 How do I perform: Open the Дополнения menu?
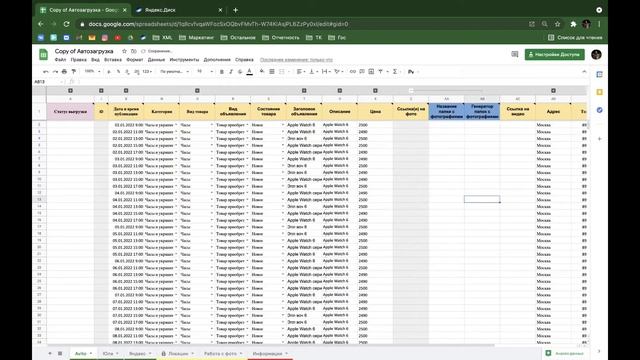click(217, 60)
